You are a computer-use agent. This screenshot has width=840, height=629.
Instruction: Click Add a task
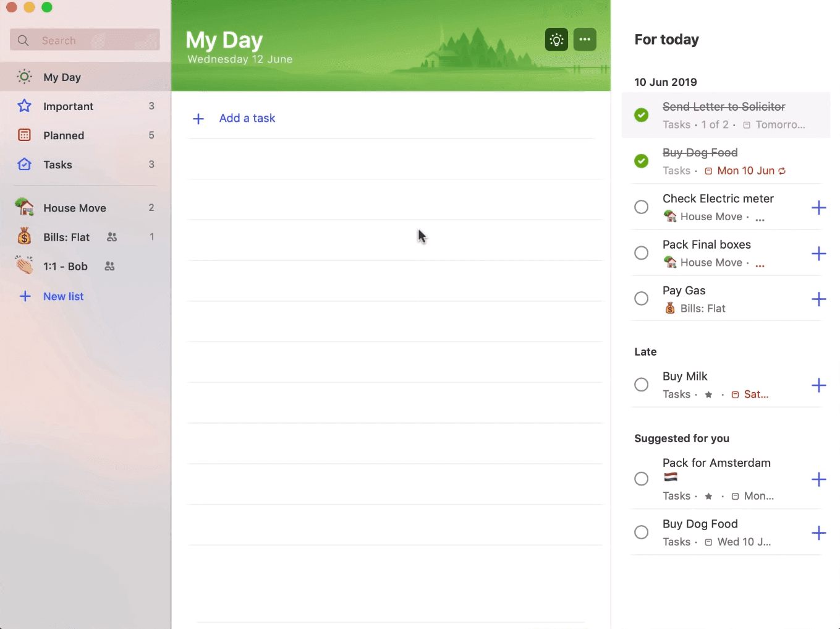point(247,118)
